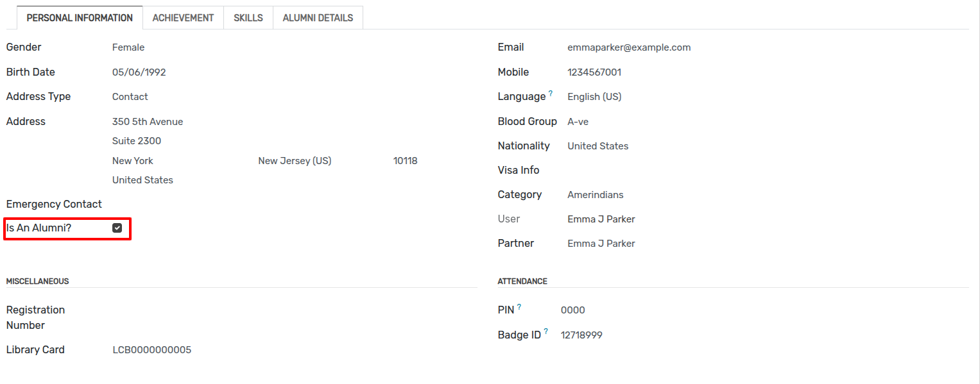This screenshot has width=980, height=384.
Task: Click the Library Card LCB0000000005
Action: 152,350
